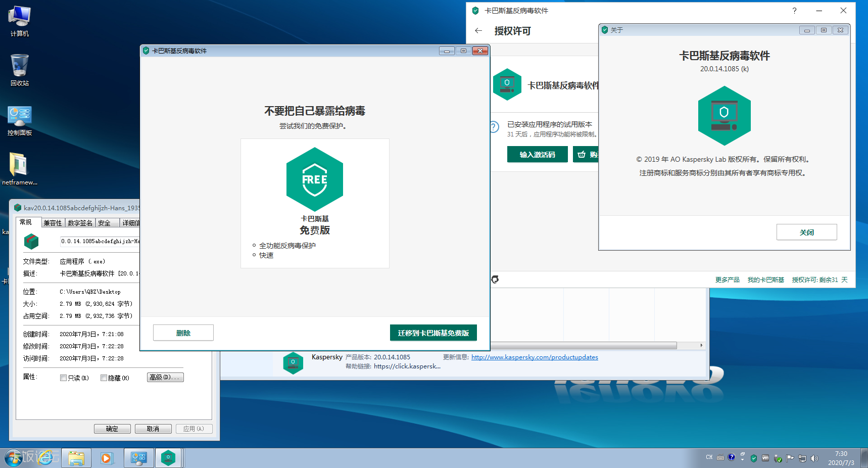Click the VMware tools tray icon
This screenshot has width=868, height=468.
click(x=765, y=458)
